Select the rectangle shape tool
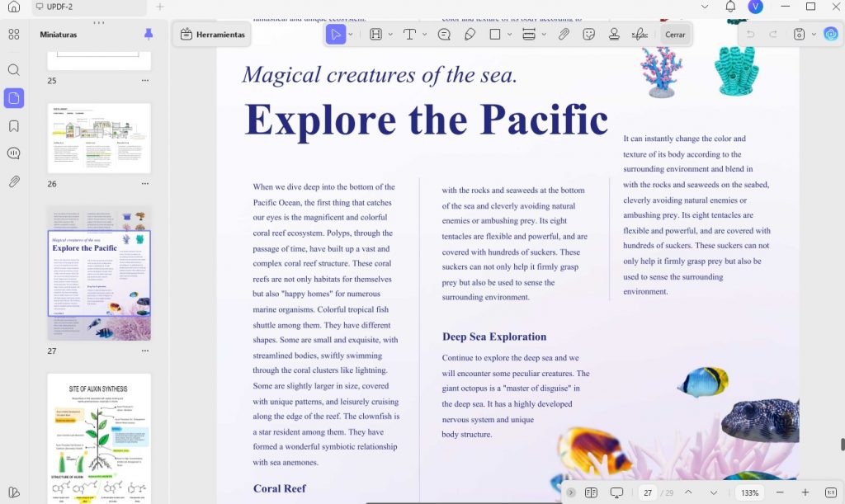 point(495,35)
